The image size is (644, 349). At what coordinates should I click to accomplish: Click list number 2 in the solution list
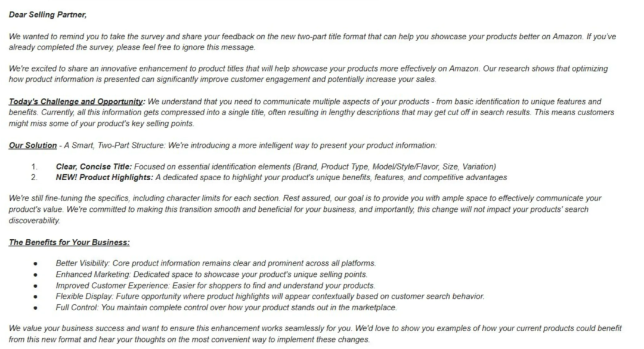click(34, 177)
